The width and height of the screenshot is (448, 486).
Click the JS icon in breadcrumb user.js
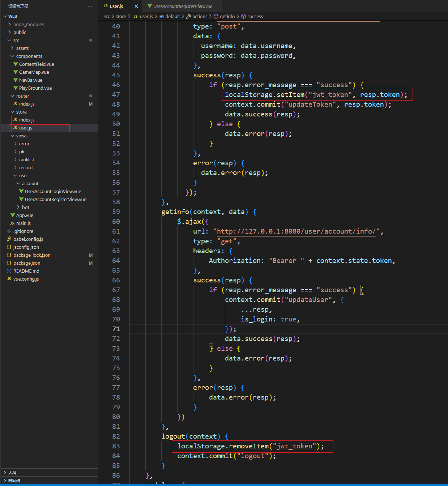pyautogui.click(x=136, y=16)
